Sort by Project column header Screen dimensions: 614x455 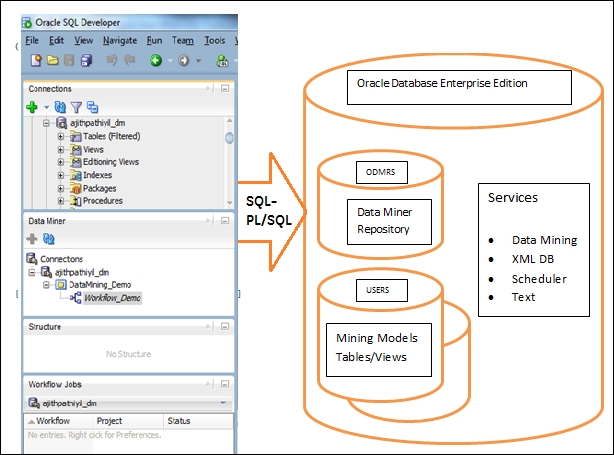pos(129,421)
